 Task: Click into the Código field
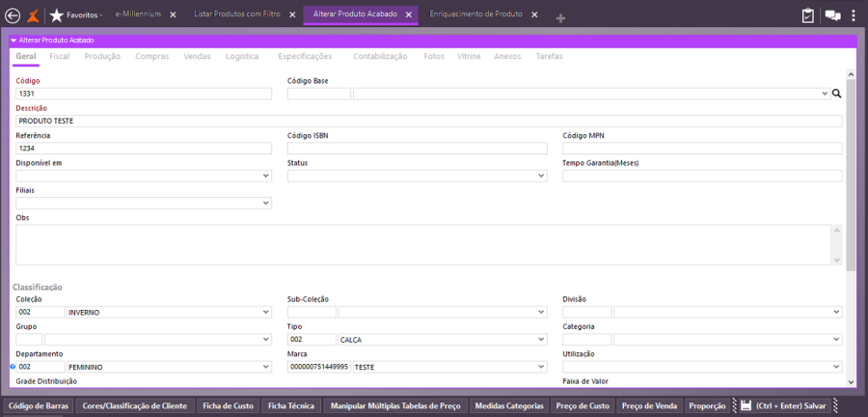tap(144, 95)
